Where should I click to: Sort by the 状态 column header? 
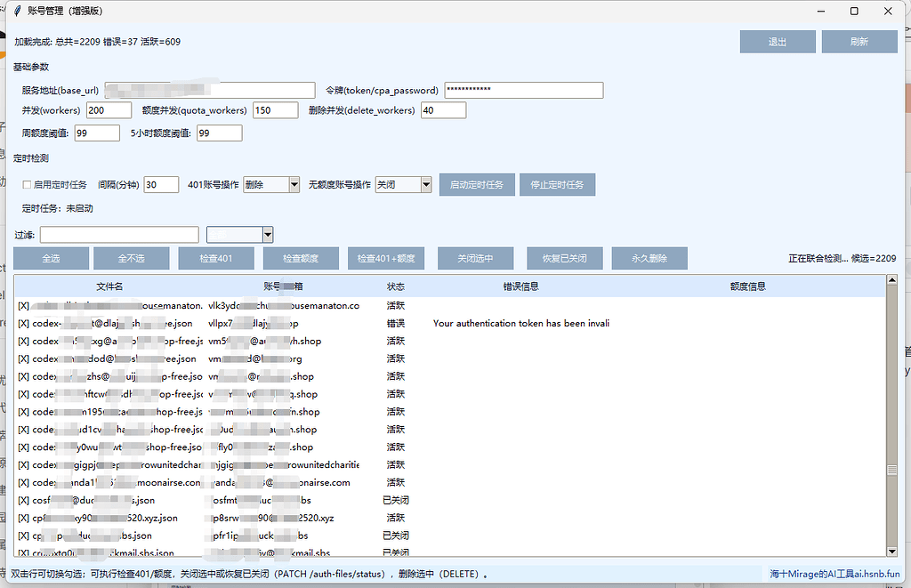[x=396, y=286]
